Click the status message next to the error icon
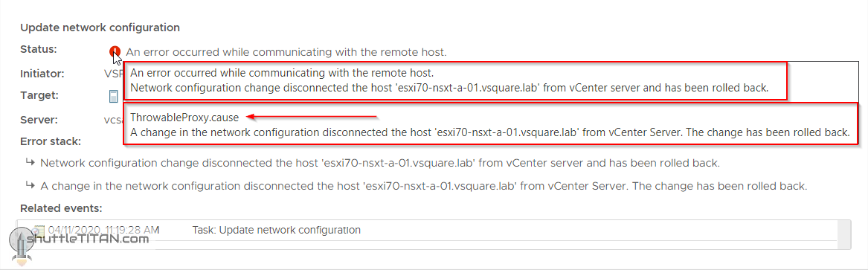The width and height of the screenshot is (868, 270). pos(286,52)
